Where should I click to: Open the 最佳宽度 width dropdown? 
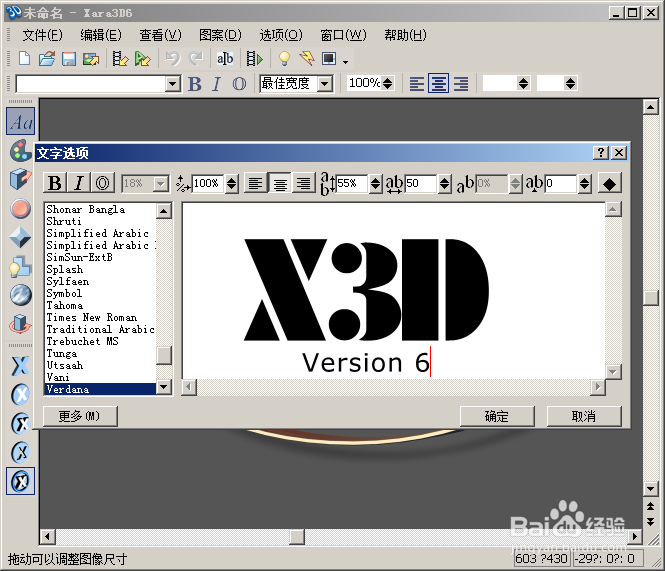point(325,84)
